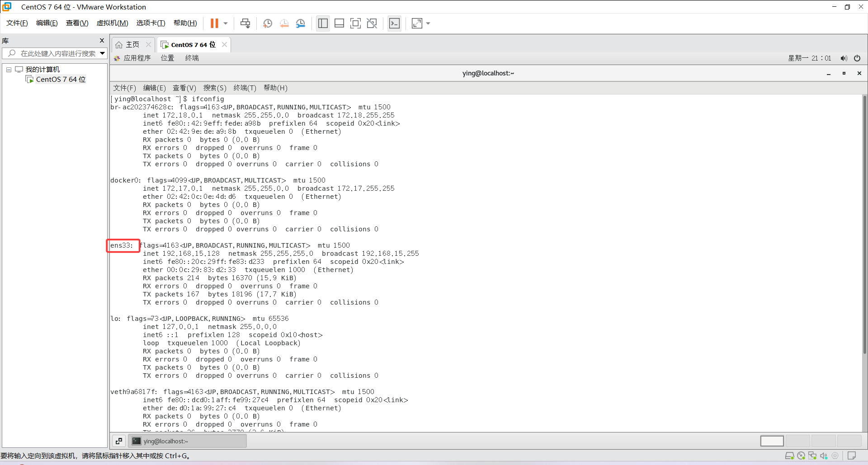Click the sound card status icon

pos(824,456)
